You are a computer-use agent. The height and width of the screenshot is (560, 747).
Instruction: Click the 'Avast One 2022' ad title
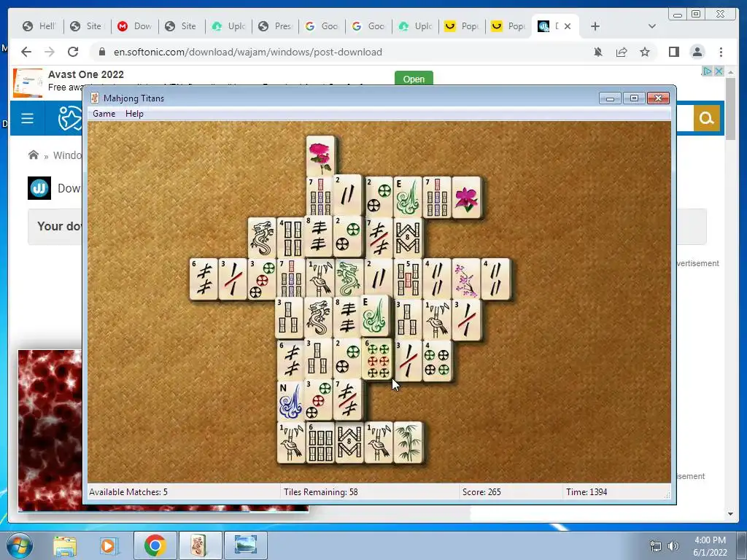click(x=86, y=74)
